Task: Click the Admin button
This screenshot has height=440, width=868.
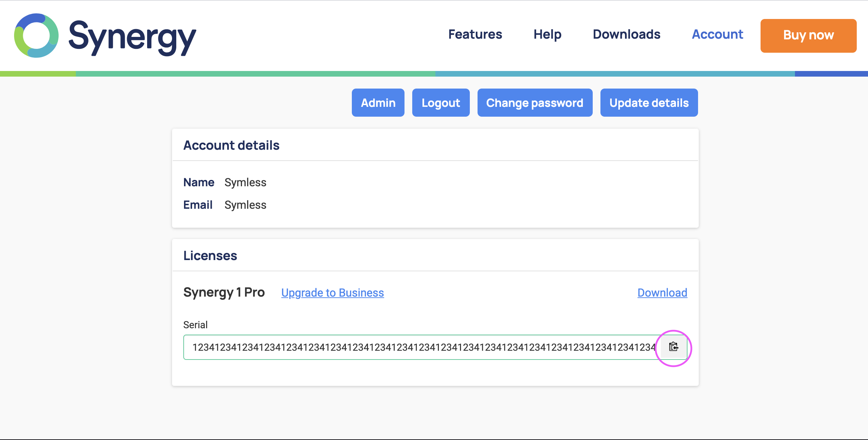Action: point(378,103)
